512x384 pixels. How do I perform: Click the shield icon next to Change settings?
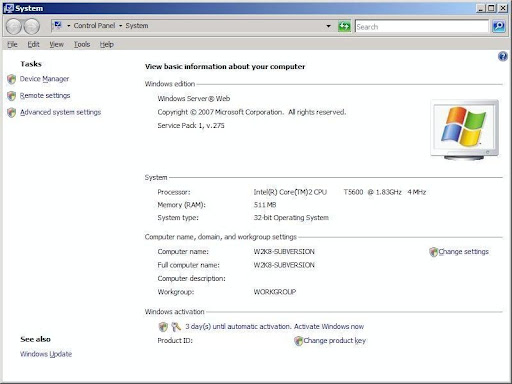[433, 252]
